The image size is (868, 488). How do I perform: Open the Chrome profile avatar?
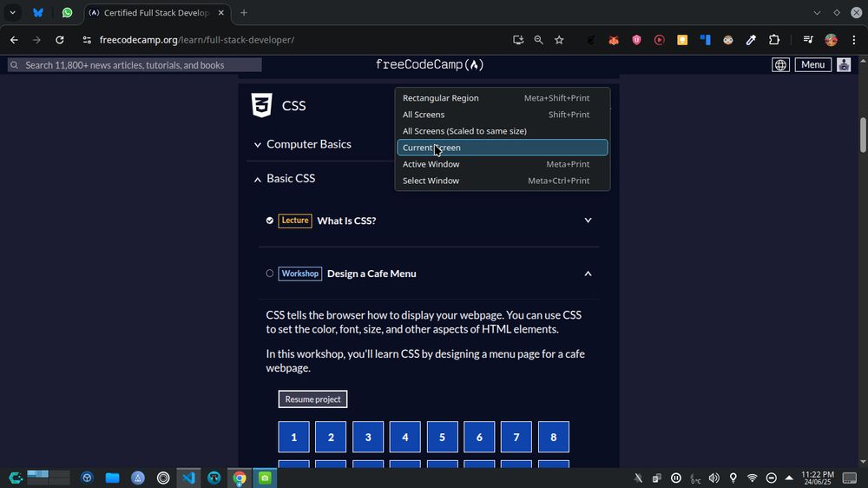click(x=831, y=40)
